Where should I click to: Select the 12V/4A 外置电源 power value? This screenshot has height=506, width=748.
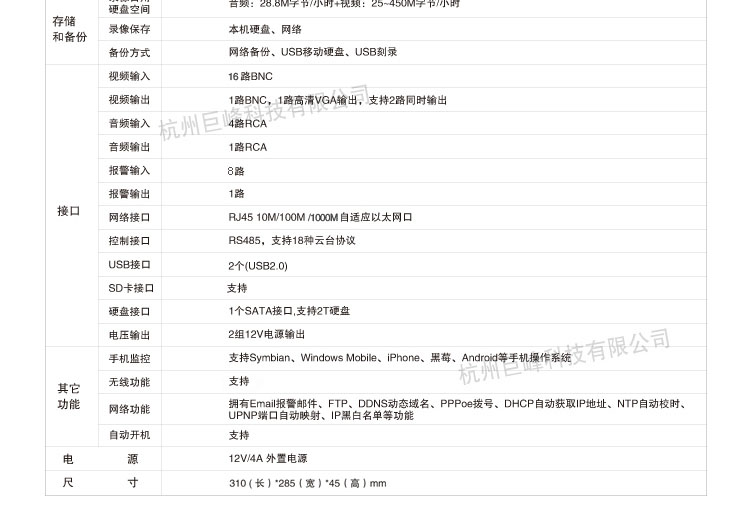tap(267, 459)
